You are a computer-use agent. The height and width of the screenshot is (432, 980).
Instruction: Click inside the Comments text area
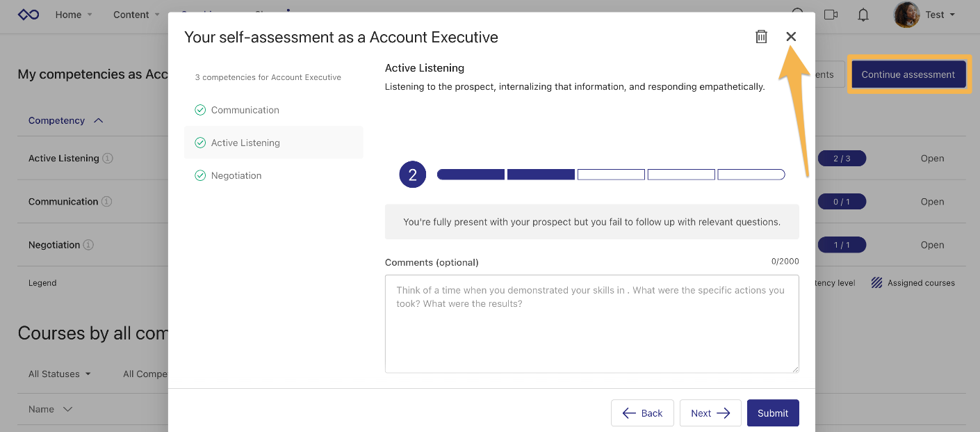tap(591, 323)
